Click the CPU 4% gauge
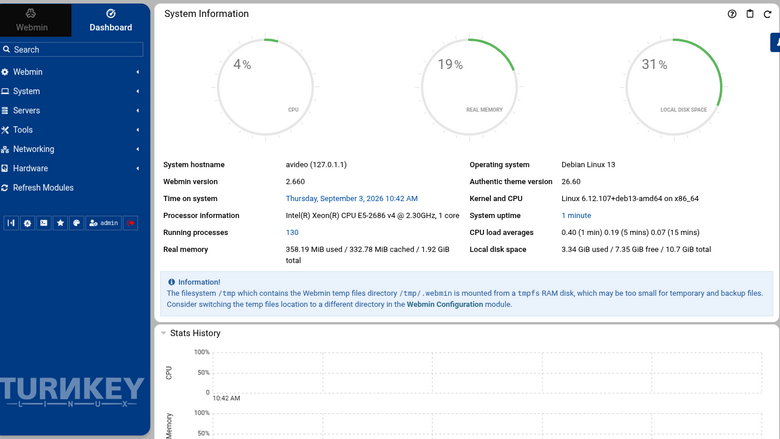Viewport: 780px width, 439px height. [x=265, y=87]
